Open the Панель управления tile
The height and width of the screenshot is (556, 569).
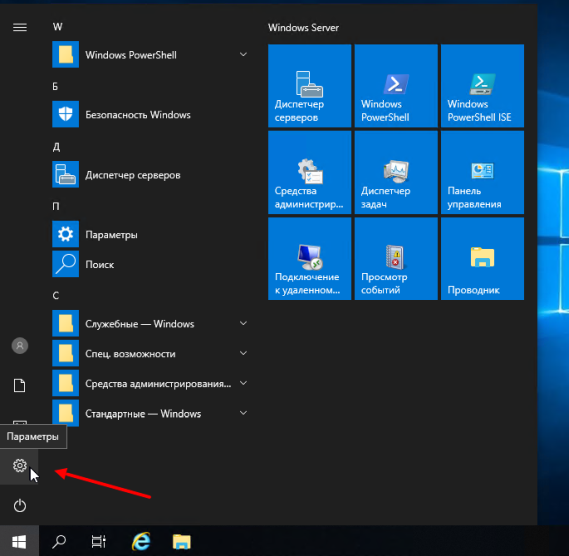(482, 173)
